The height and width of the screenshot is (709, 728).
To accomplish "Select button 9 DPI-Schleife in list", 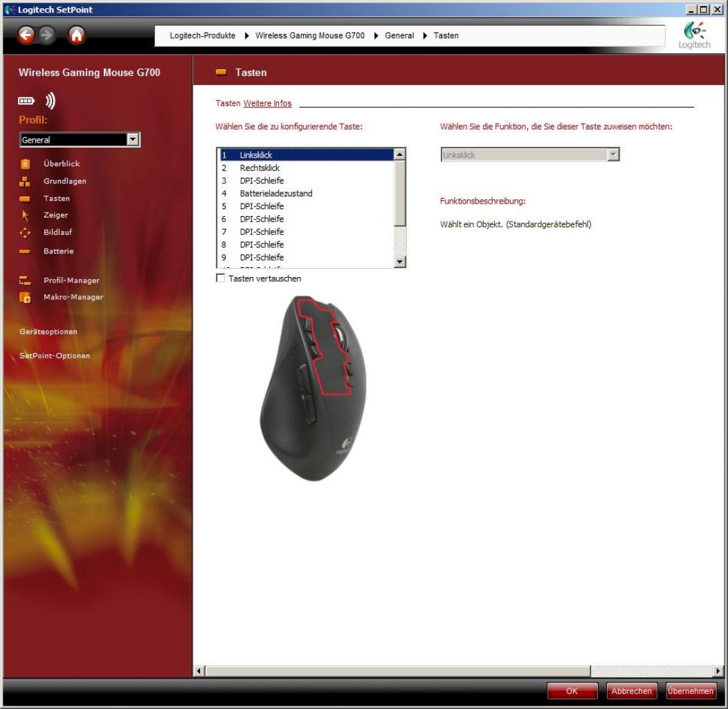I will pos(307,258).
